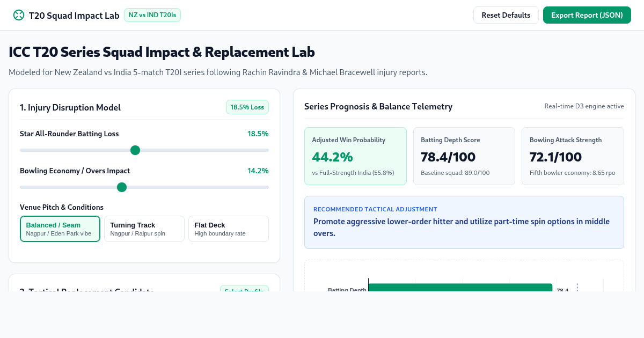
Task: Export Report (JSON)
Action: [x=587, y=15]
